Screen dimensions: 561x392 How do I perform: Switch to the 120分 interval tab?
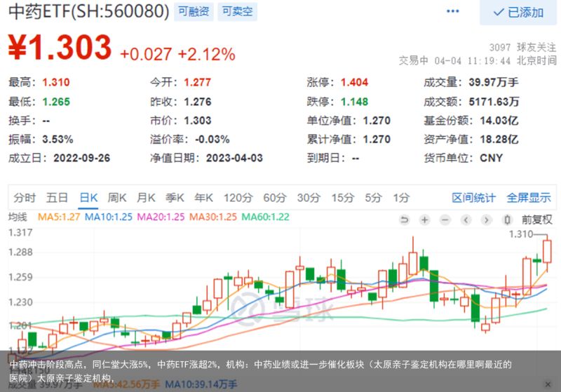point(238,198)
